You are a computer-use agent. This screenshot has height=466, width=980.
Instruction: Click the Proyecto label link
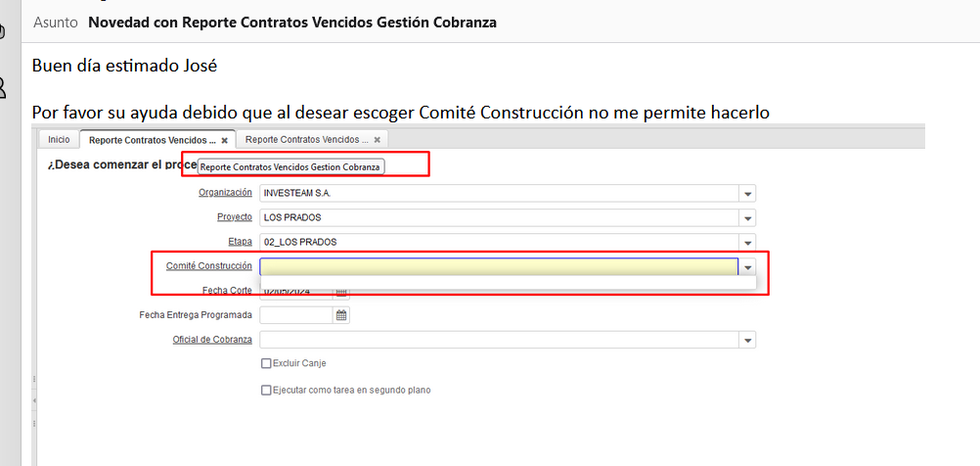234,217
